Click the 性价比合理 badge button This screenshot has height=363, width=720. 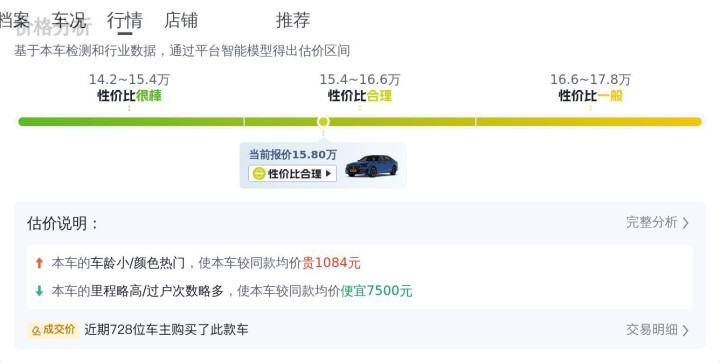[x=292, y=173]
